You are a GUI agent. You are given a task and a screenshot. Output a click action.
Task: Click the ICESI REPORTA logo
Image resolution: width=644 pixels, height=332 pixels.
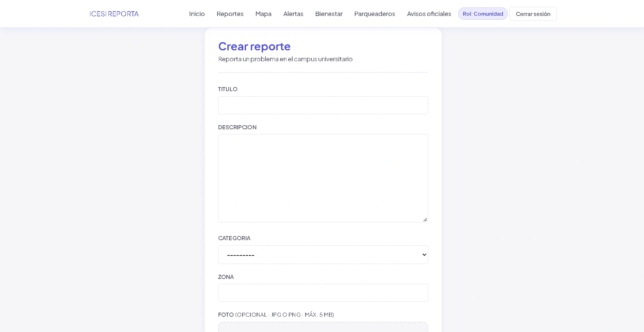pyautogui.click(x=114, y=14)
